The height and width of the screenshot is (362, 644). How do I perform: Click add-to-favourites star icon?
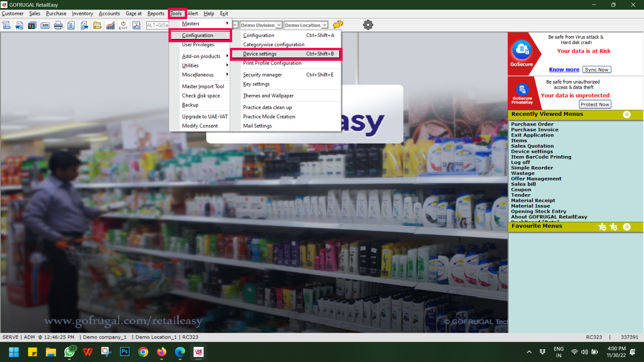[x=602, y=227]
